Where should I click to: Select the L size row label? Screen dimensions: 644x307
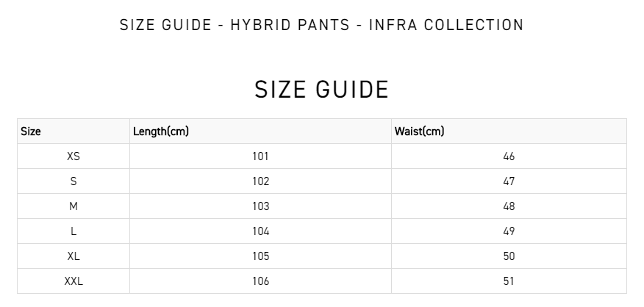click(x=73, y=231)
